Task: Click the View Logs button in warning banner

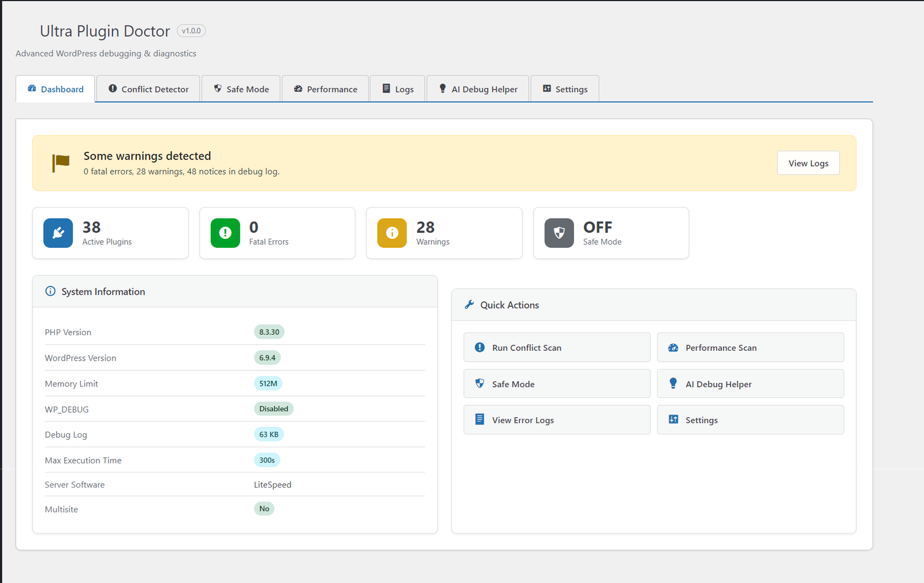Action: click(807, 162)
